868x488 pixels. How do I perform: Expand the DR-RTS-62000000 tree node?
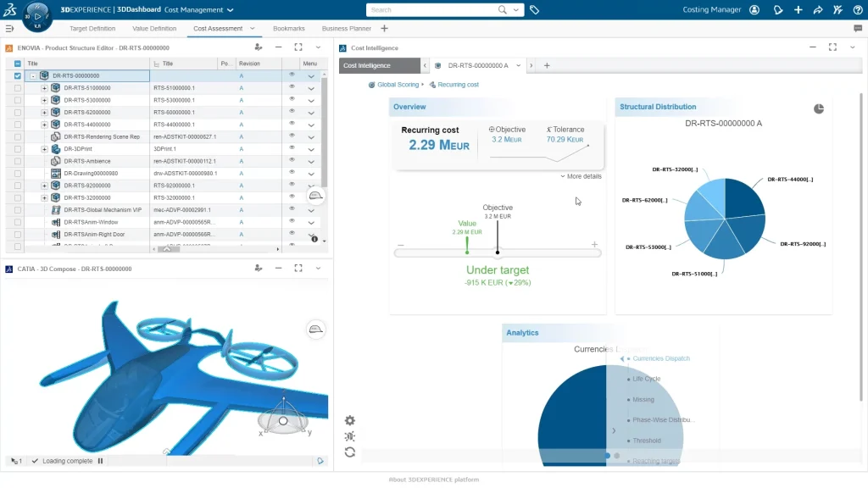(x=44, y=112)
